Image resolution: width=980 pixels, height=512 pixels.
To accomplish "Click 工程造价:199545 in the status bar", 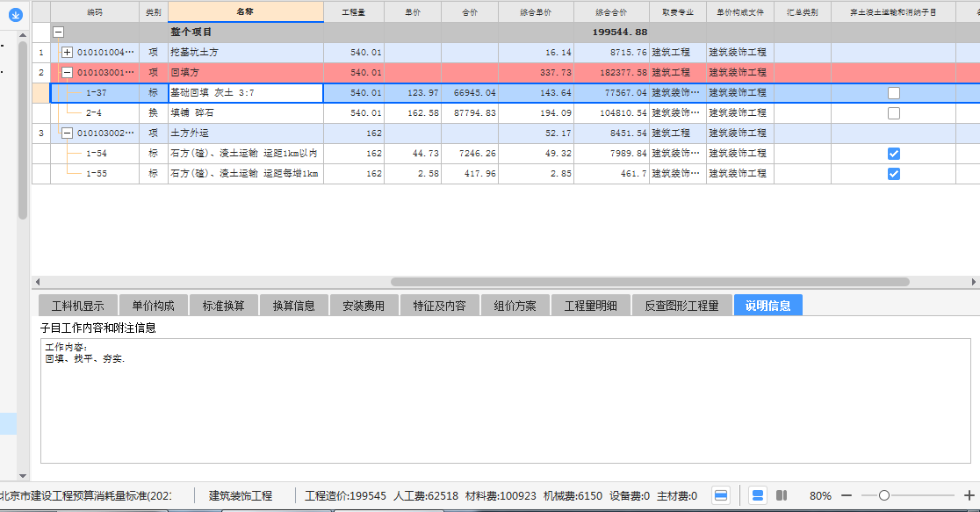I will (x=346, y=495).
